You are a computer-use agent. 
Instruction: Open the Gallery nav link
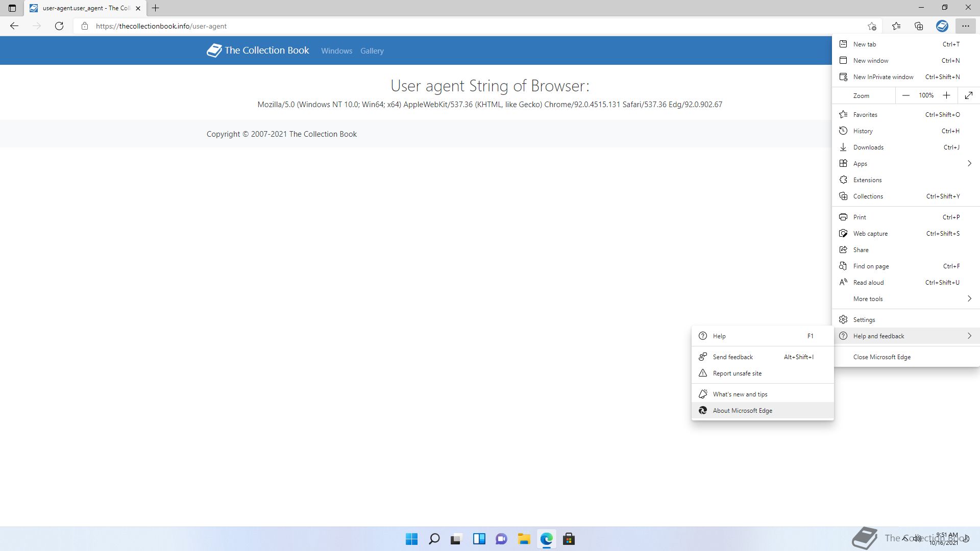(x=372, y=51)
